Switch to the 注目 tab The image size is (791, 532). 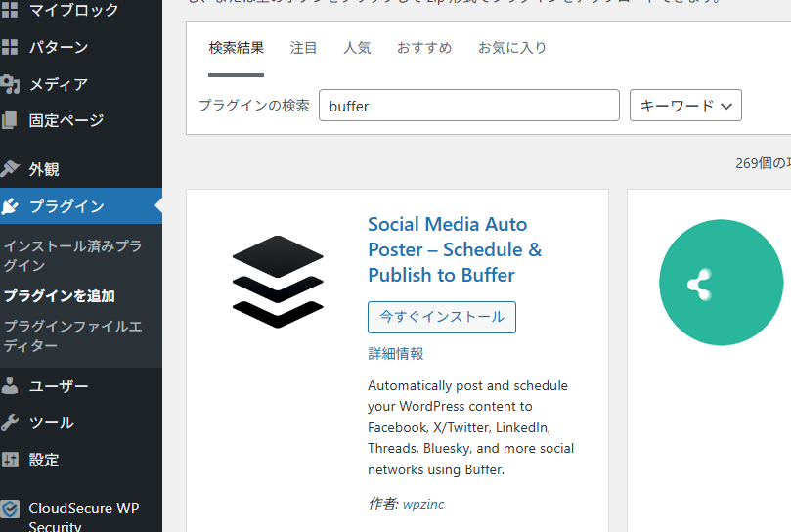click(303, 48)
